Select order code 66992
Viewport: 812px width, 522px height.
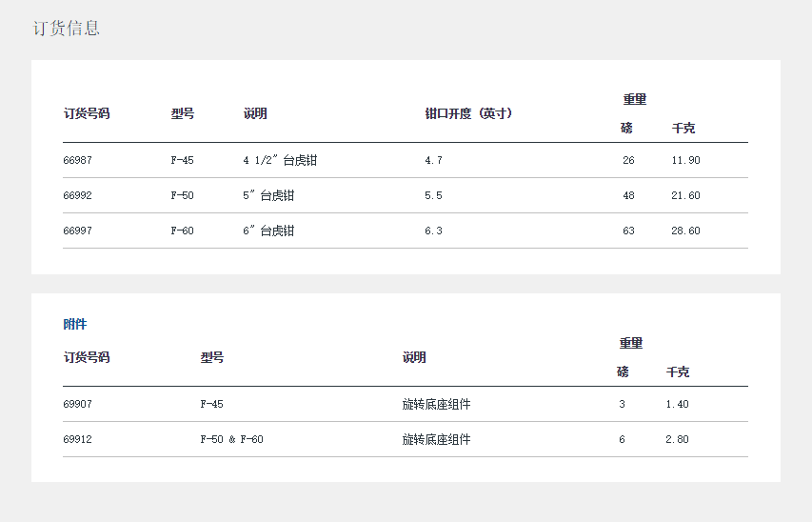tap(78, 195)
